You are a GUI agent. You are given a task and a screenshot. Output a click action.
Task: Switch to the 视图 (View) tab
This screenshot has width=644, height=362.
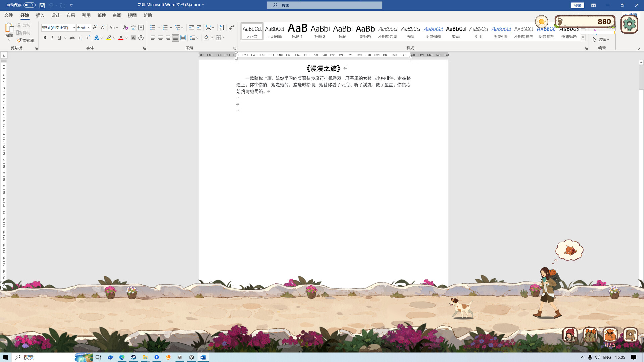coord(132,15)
